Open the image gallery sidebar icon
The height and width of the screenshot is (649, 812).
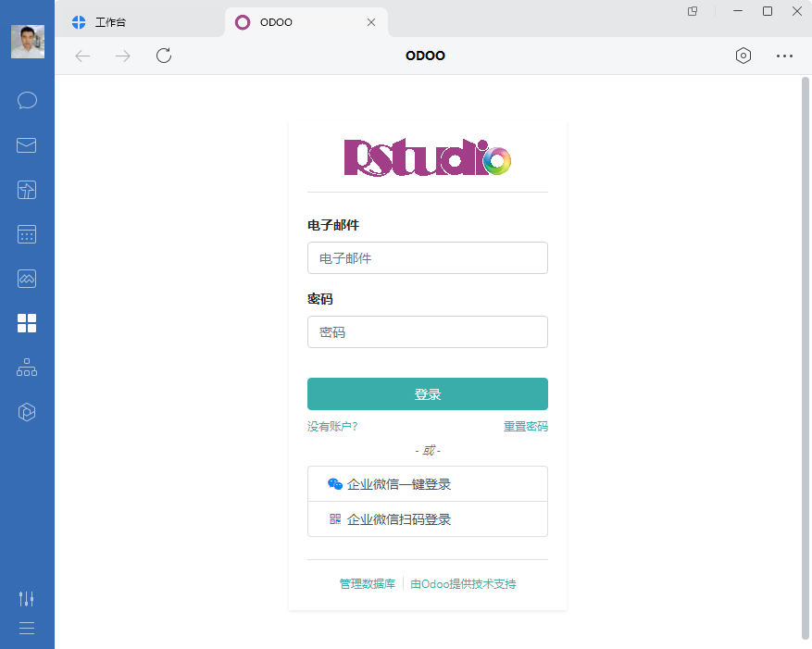27,279
